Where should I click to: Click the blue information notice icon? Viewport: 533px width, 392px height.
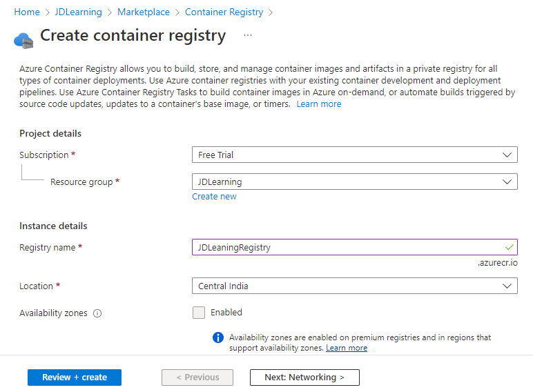click(x=218, y=337)
